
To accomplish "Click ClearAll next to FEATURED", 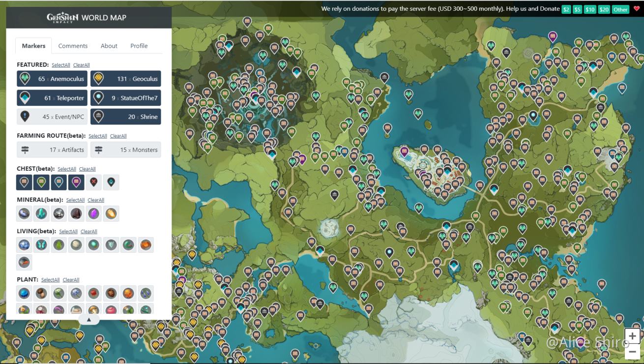I will coord(82,65).
